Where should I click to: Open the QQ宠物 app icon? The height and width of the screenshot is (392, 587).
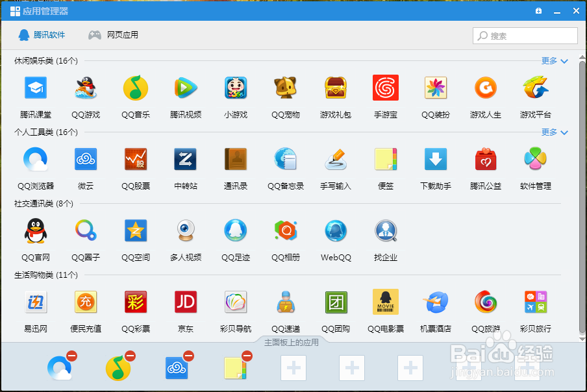286,88
